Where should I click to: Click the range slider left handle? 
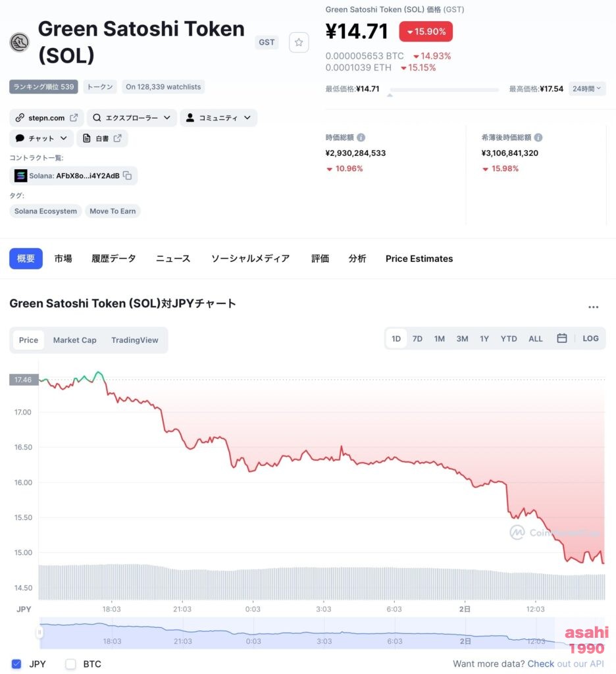tap(39, 633)
